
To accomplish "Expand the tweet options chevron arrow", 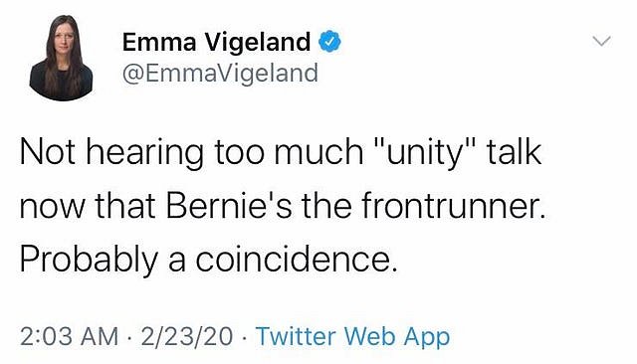I will coord(601,41).
